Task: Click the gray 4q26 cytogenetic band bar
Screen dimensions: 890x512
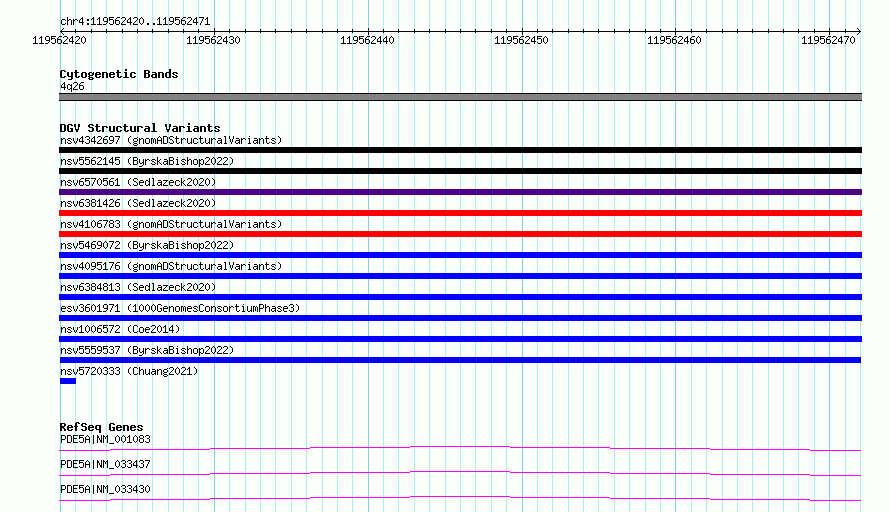Action: click(460, 97)
